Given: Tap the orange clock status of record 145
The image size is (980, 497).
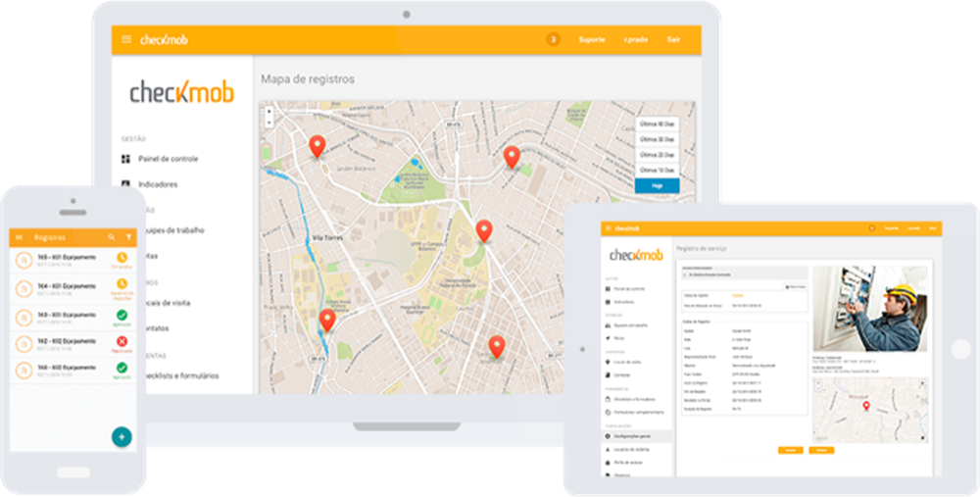Looking at the screenshot, I should [x=122, y=257].
